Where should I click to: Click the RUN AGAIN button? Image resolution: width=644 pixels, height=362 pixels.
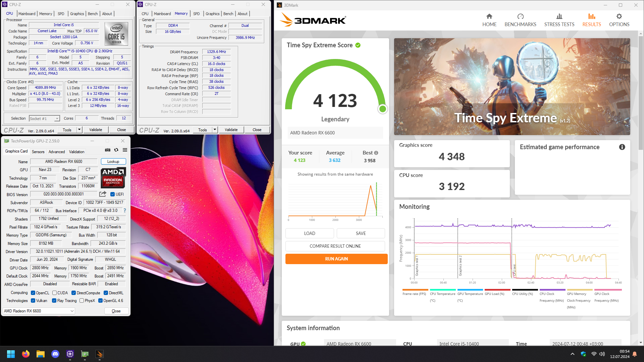[336, 259]
